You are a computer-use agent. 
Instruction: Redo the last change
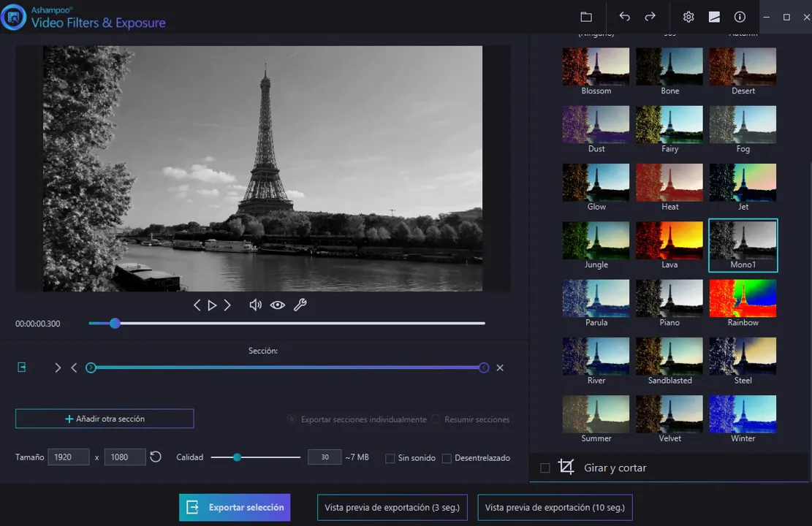650,17
